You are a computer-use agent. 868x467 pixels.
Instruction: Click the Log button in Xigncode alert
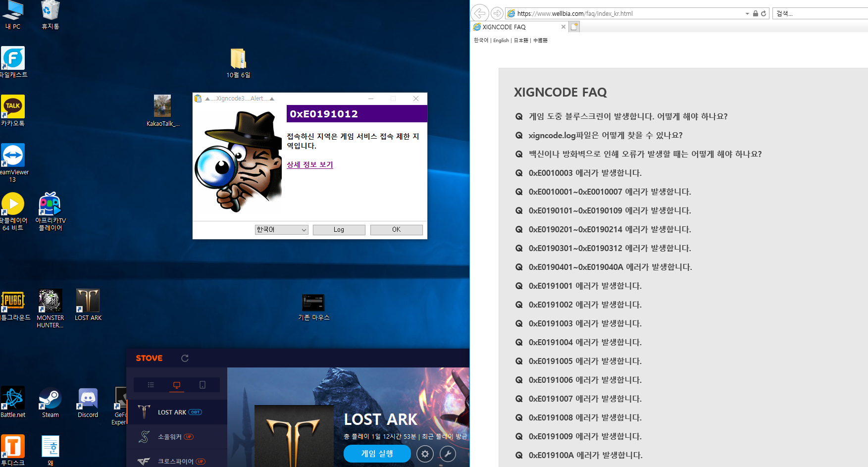(339, 230)
